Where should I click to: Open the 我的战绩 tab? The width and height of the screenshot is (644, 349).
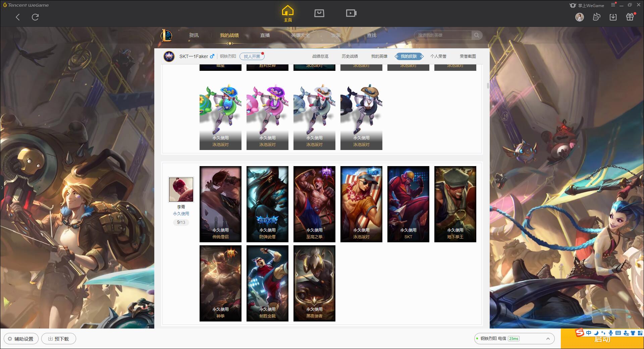coord(229,35)
